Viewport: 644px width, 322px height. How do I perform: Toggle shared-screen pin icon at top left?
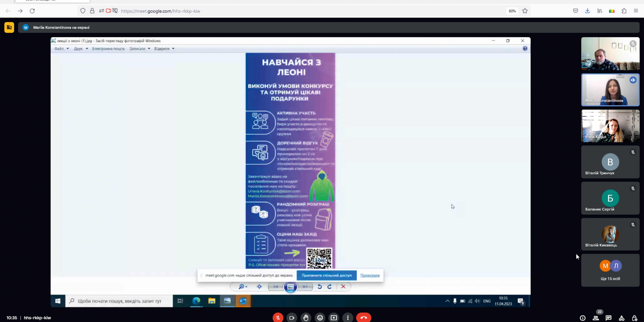(9, 27)
